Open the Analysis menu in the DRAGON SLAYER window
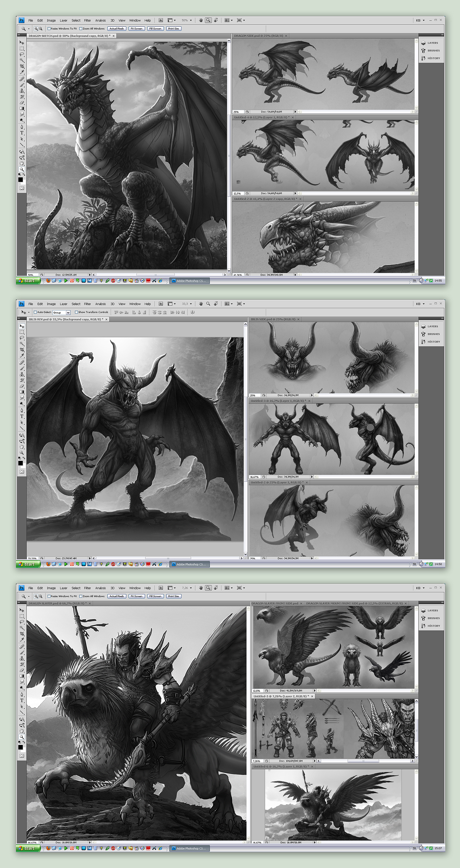This screenshot has height=868, width=460. [x=100, y=588]
